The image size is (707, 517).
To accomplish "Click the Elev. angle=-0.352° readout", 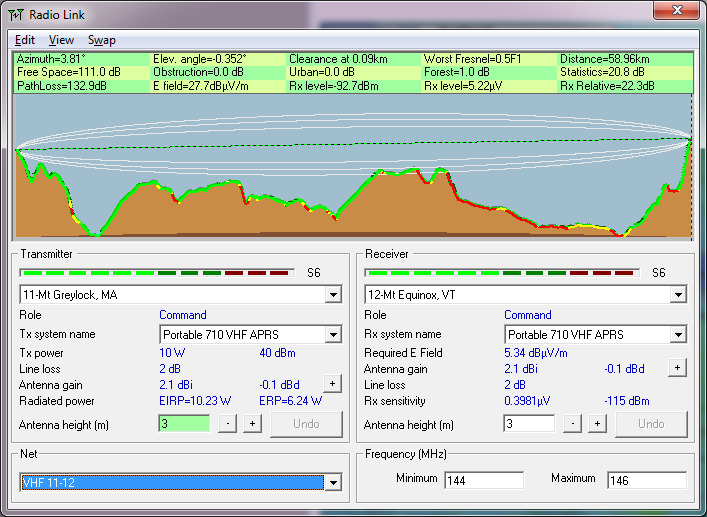I will (200, 59).
